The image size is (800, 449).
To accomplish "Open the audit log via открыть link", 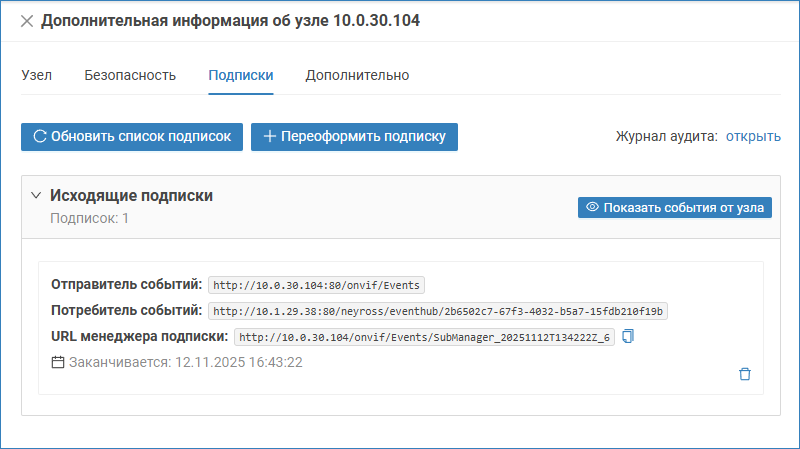I will [x=753, y=136].
